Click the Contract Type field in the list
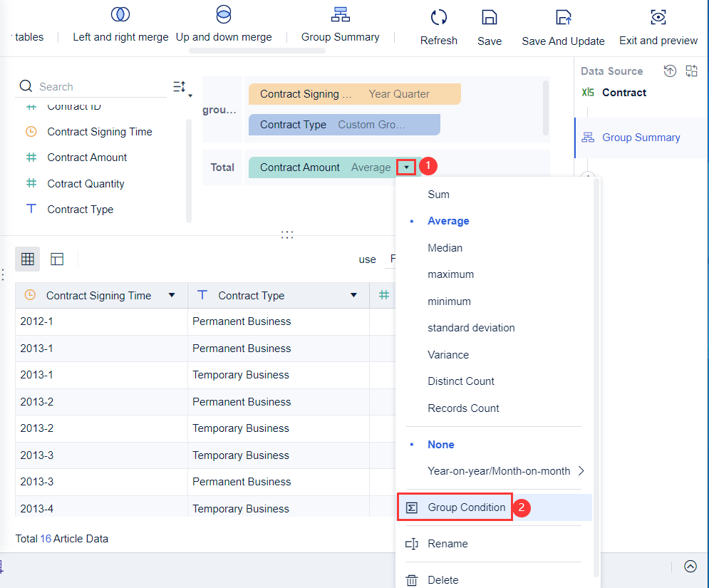The width and height of the screenshot is (709, 588). coord(80,210)
